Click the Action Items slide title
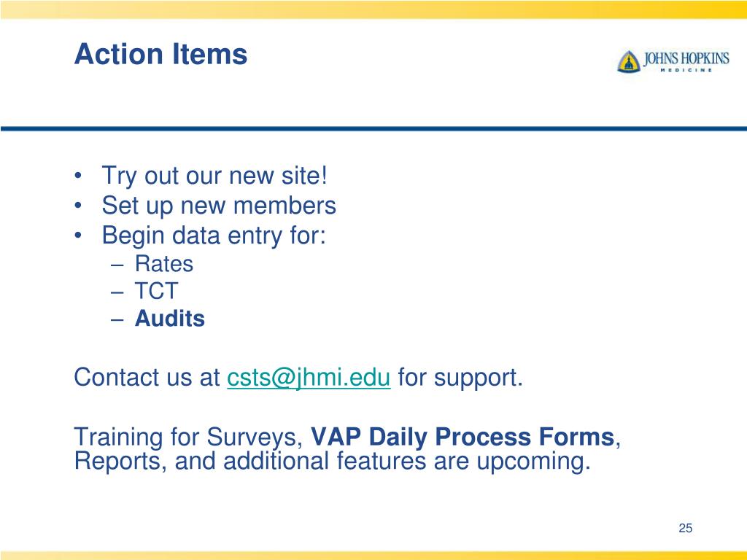This screenshot has width=747, height=560. pyautogui.click(x=161, y=53)
